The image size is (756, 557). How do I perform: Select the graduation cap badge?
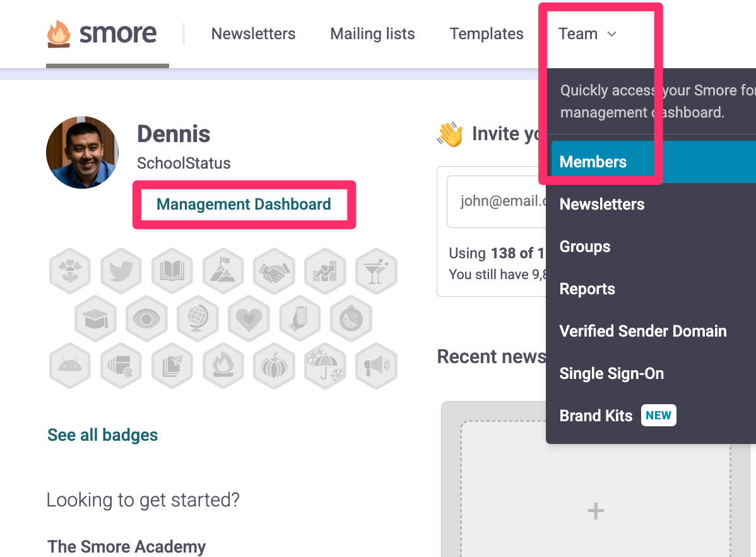[x=95, y=319]
